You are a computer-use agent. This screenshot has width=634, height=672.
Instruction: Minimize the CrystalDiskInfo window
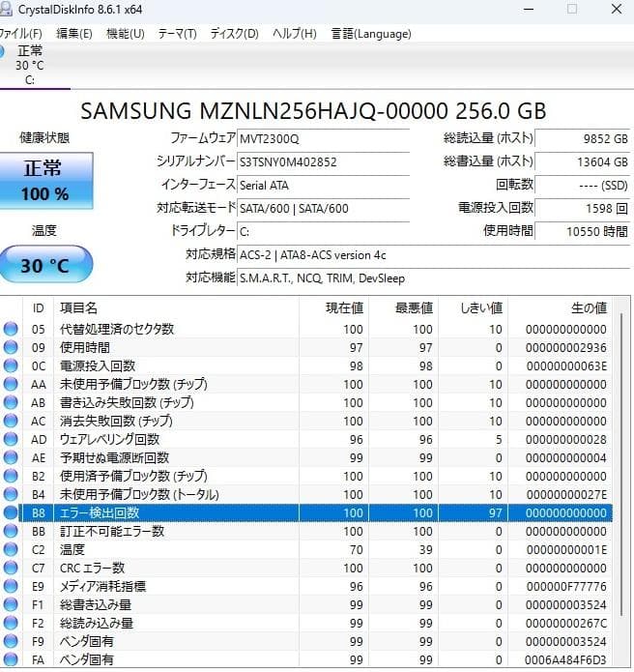click(x=529, y=9)
